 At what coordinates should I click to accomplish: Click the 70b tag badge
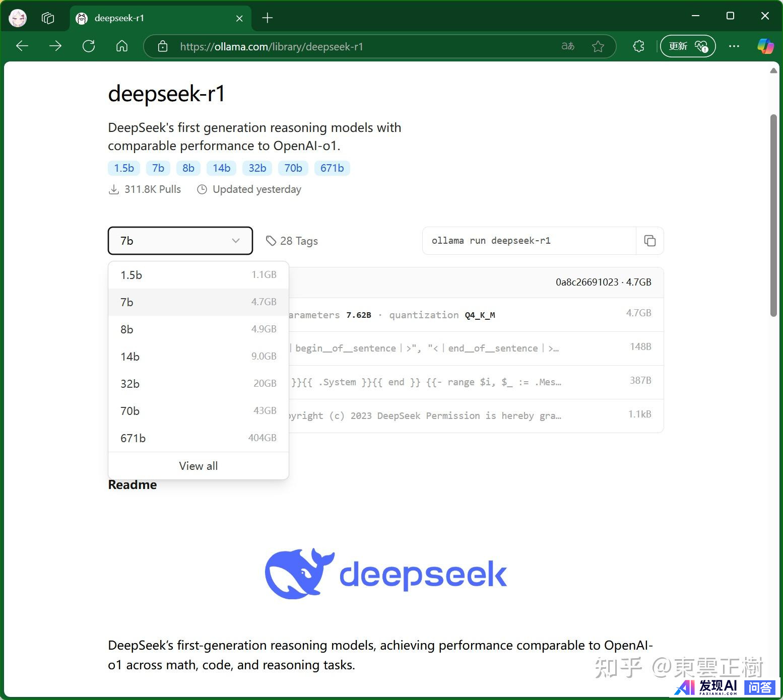(293, 168)
